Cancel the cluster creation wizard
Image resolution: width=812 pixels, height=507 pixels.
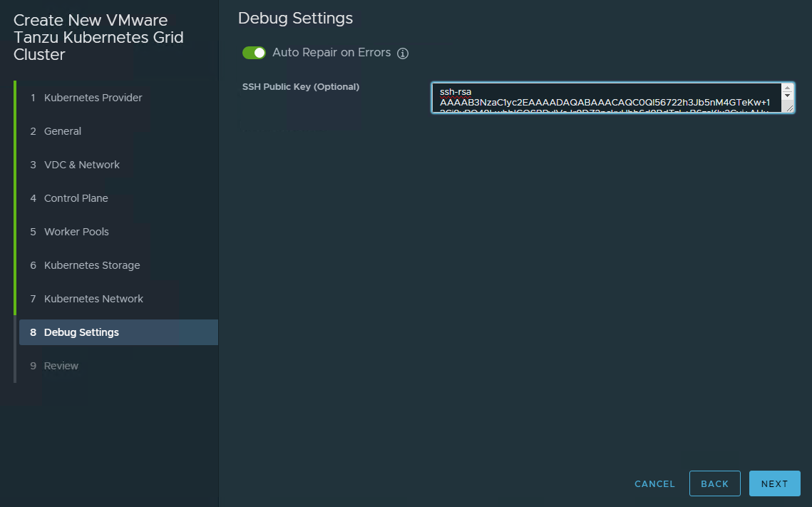pyautogui.click(x=654, y=483)
